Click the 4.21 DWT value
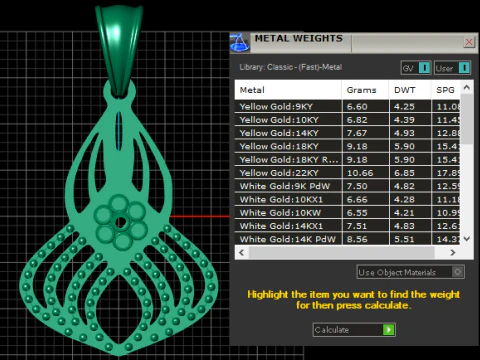This screenshot has width=480, height=360. coord(404,213)
